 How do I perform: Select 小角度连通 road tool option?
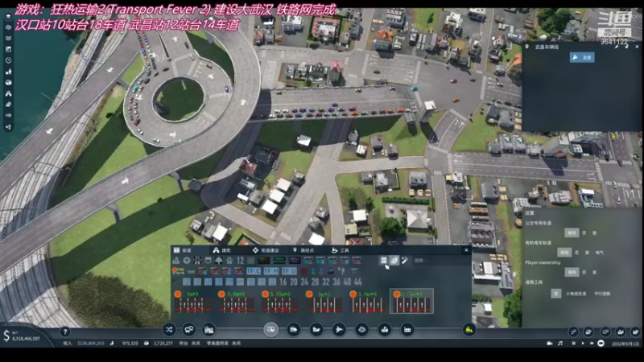(576, 294)
